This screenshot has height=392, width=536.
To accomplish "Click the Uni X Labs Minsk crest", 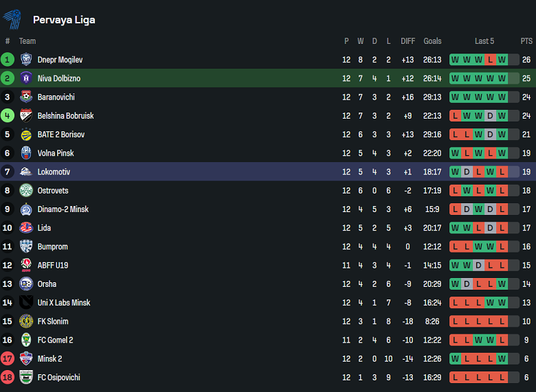I will (26, 302).
